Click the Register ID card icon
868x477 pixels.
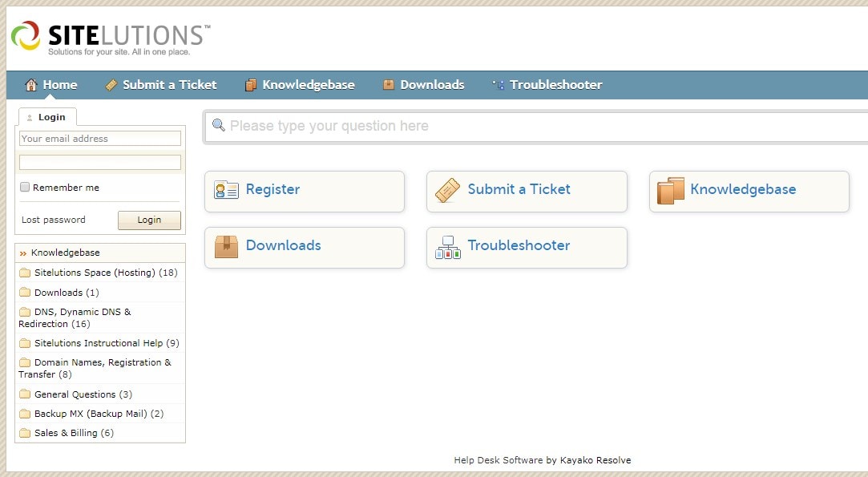226,190
